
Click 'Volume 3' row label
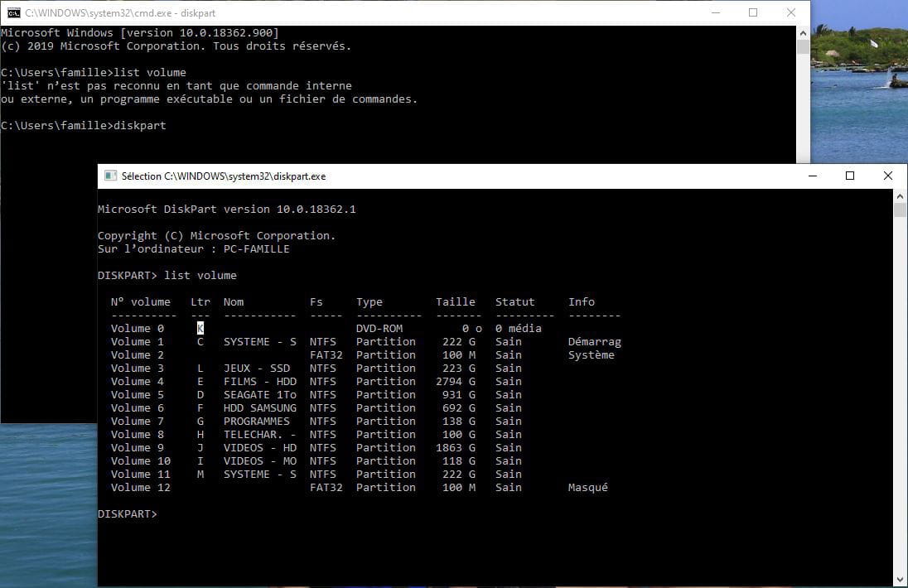click(x=138, y=368)
